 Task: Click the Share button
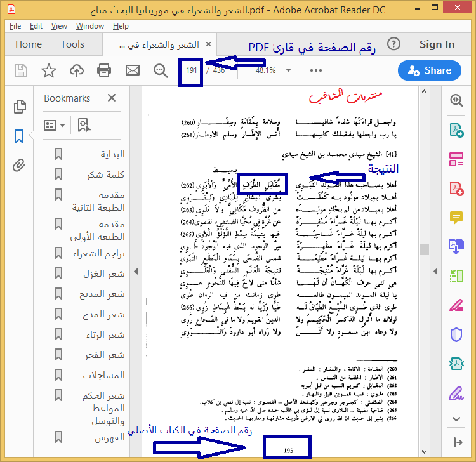(x=429, y=70)
